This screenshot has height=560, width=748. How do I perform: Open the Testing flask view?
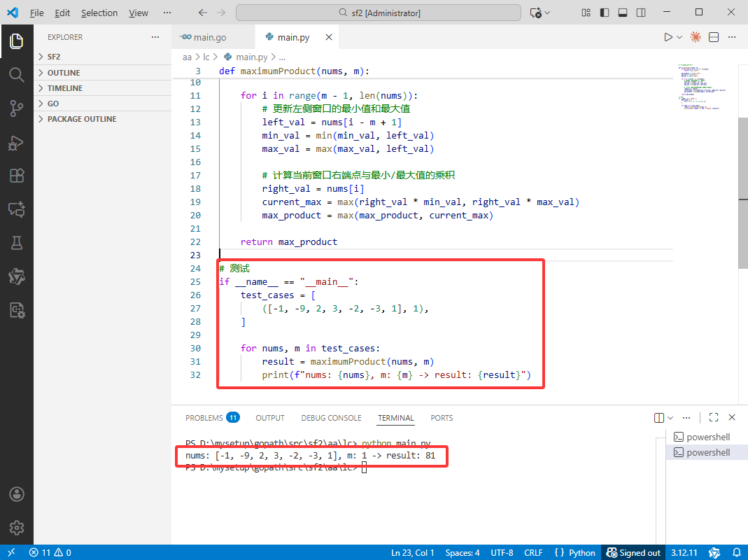17,243
